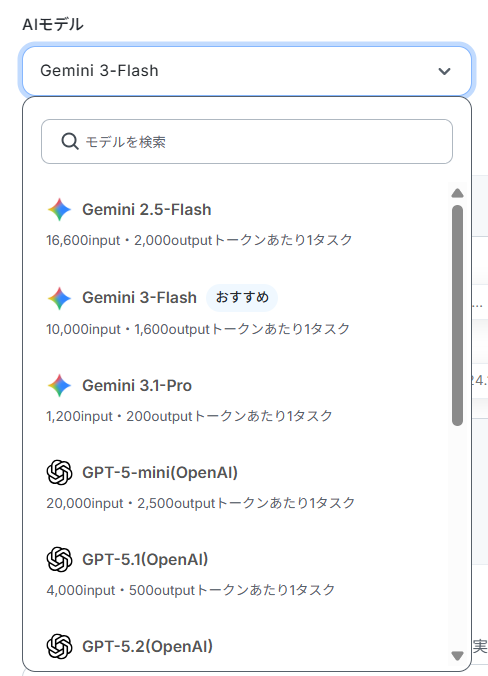The width and height of the screenshot is (488, 676).
Task: Click the GPT-5.2 OpenAI logo icon
Action: (59, 647)
